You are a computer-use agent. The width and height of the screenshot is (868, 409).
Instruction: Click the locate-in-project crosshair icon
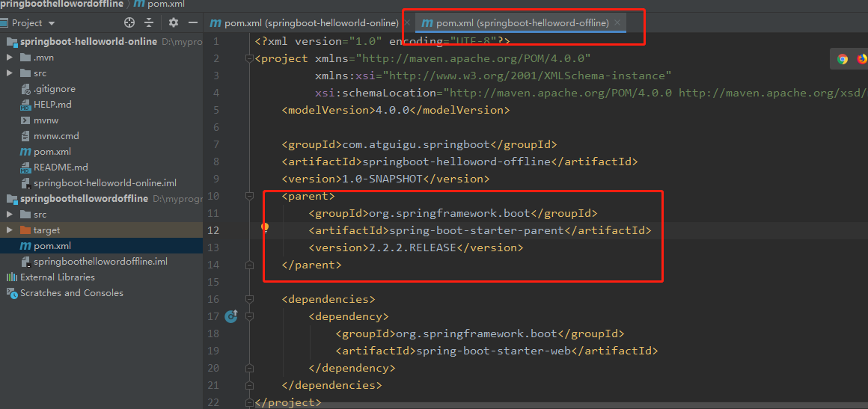[129, 22]
